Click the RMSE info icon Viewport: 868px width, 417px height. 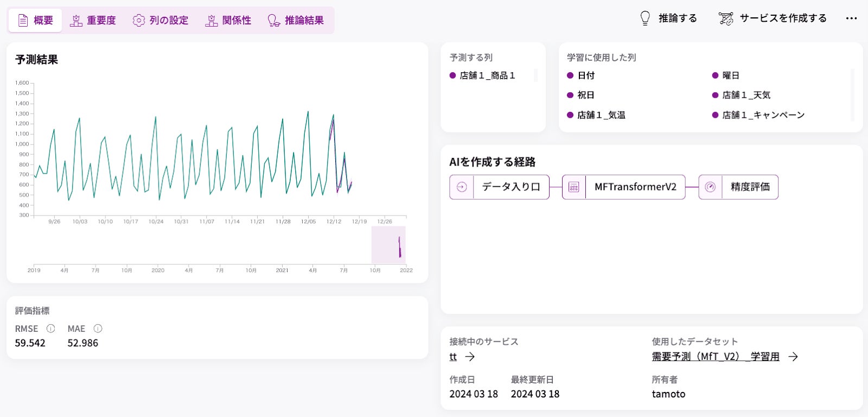pos(50,328)
